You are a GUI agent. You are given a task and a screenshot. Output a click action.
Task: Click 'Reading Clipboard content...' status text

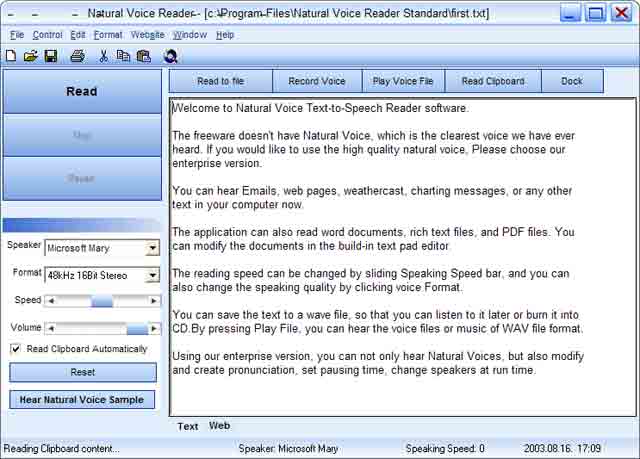[62, 448]
